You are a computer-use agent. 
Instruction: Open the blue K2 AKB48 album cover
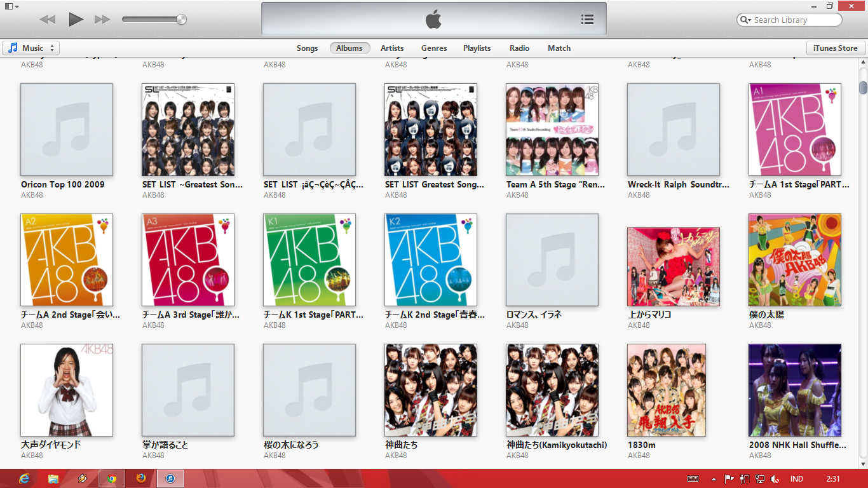(431, 260)
